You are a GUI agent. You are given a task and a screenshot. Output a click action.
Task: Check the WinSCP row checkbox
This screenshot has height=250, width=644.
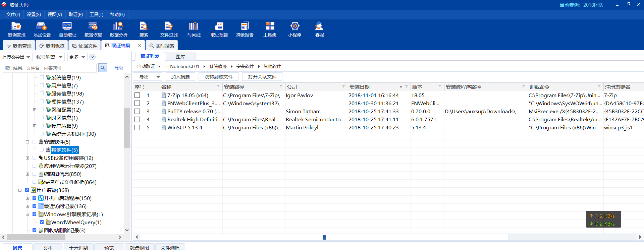tap(137, 127)
